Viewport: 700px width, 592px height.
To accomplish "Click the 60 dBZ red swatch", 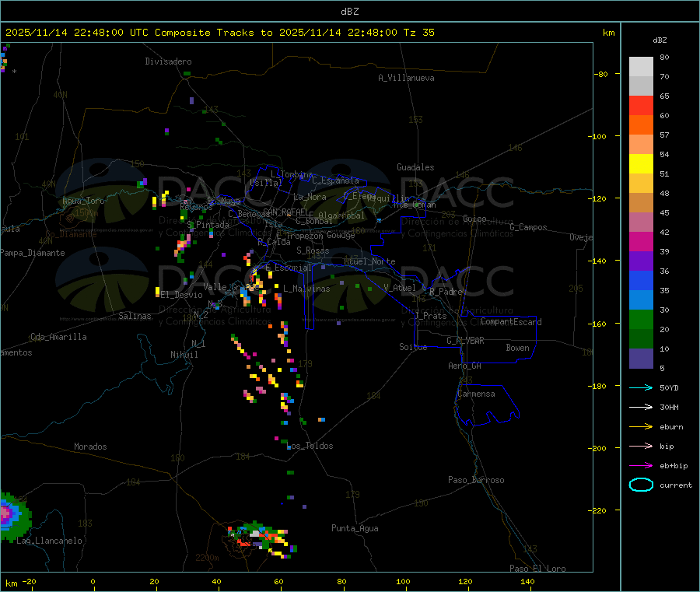I will pyautogui.click(x=641, y=106).
